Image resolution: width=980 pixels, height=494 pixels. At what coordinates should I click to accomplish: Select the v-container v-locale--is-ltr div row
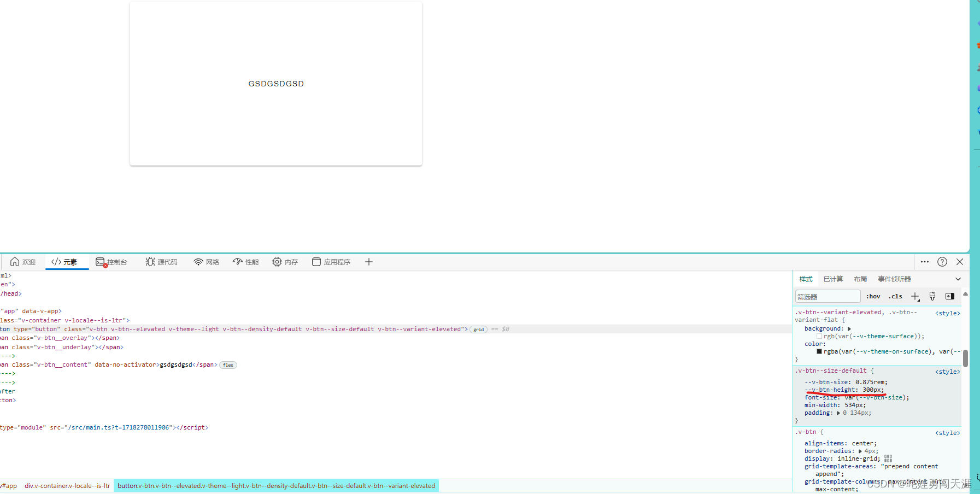(396, 320)
